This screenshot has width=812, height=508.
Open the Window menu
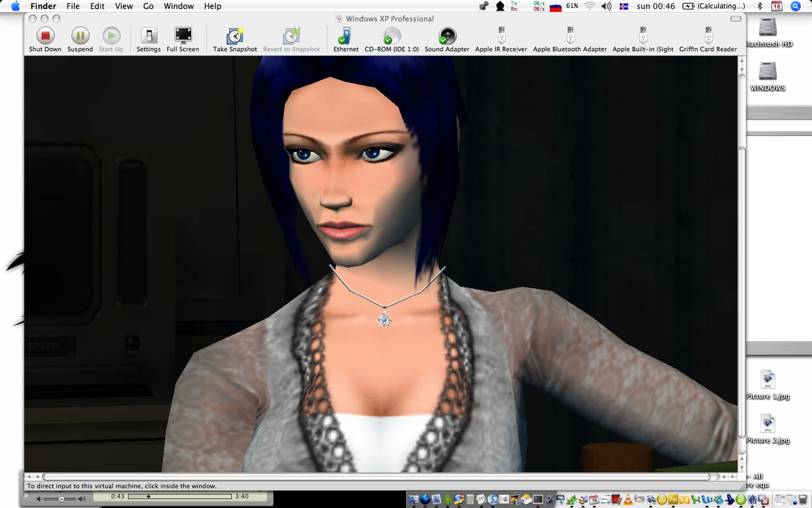point(179,6)
